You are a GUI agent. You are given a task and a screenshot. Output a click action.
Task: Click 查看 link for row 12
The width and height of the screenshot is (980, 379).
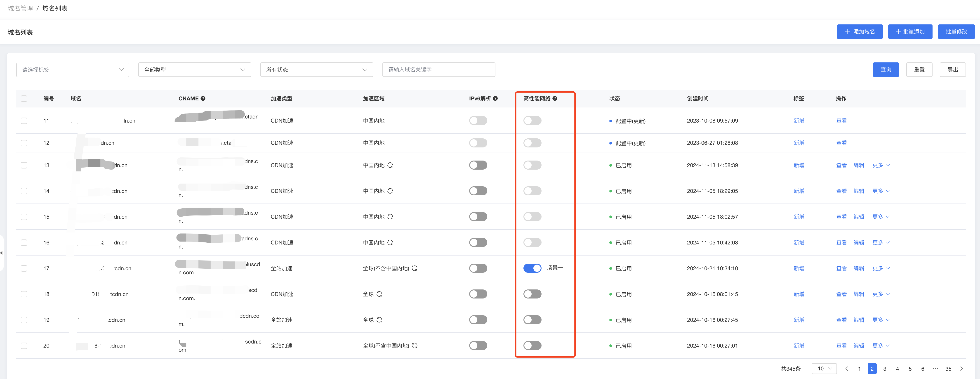841,143
